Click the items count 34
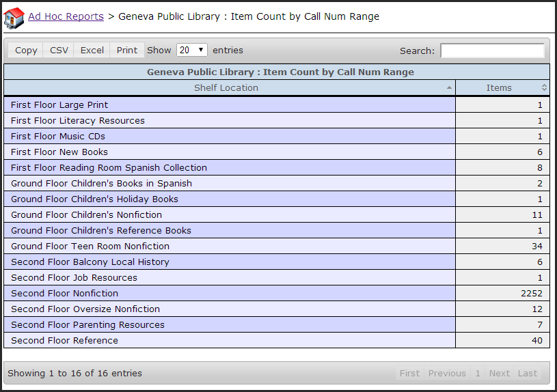557x392 pixels. pos(536,246)
